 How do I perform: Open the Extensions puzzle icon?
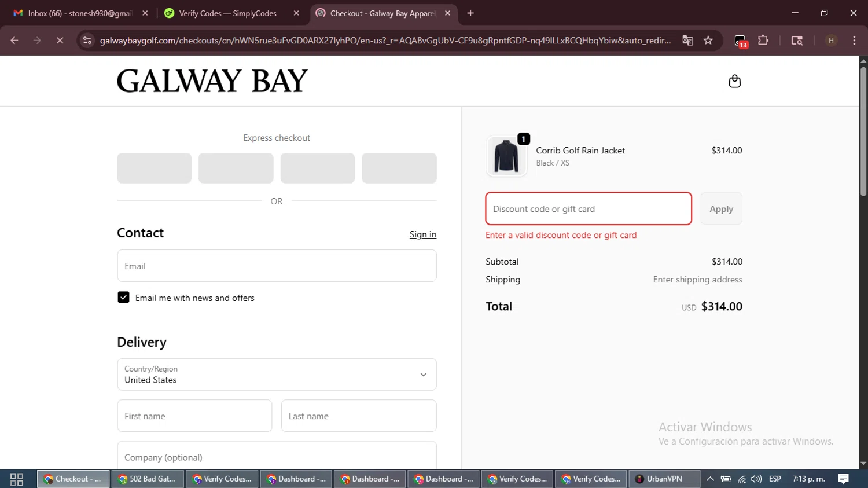click(x=763, y=41)
